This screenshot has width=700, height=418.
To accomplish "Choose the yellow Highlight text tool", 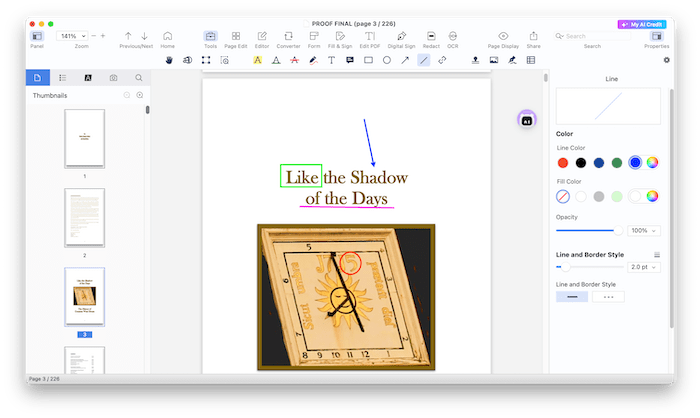I will [x=258, y=60].
